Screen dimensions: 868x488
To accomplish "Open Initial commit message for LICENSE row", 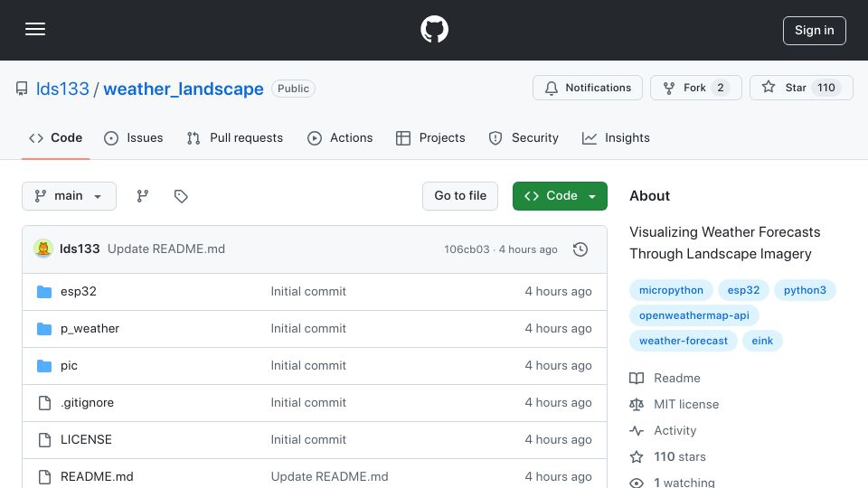I will [x=308, y=440].
